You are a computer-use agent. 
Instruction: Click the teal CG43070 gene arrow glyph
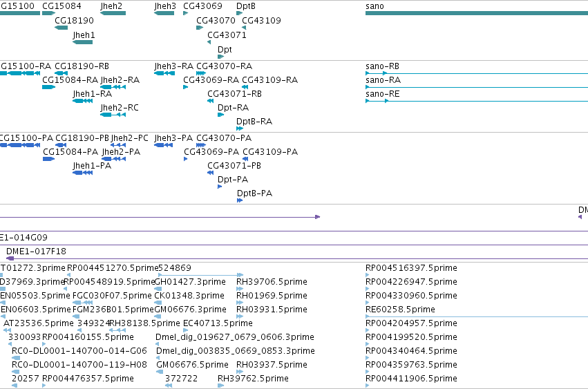[x=200, y=28]
